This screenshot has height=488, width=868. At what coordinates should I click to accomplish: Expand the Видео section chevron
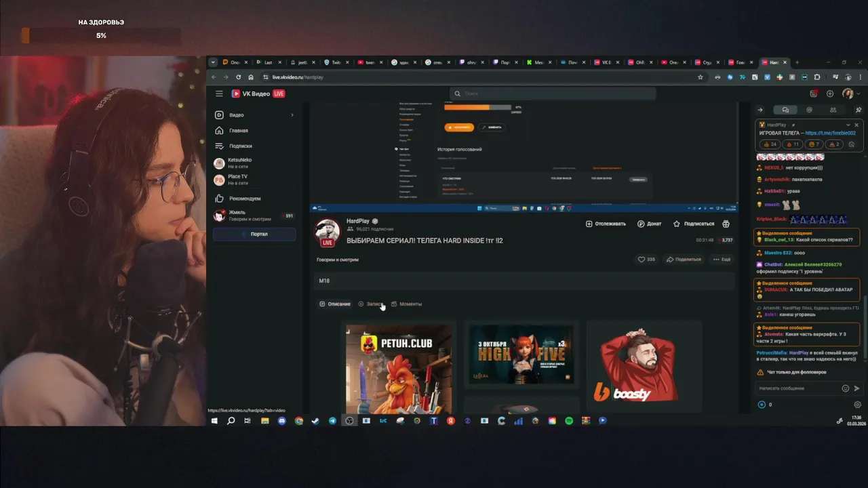(292, 115)
